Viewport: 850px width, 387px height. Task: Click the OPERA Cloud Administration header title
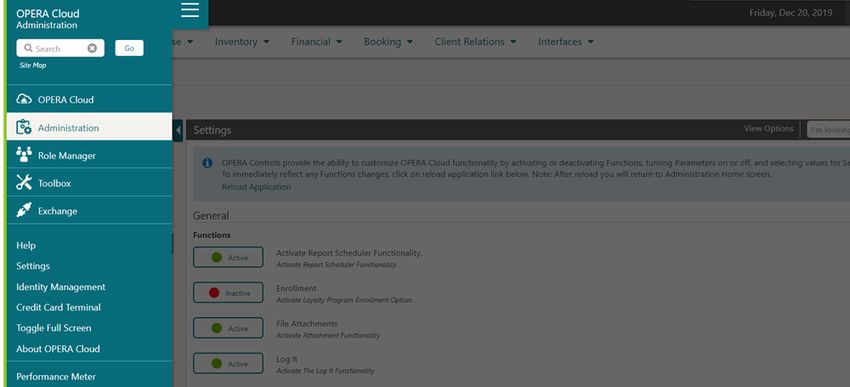48,18
